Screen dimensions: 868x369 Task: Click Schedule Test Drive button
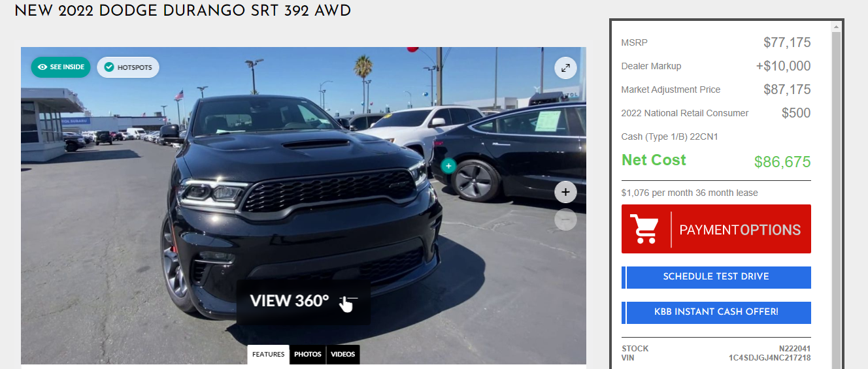(x=716, y=277)
